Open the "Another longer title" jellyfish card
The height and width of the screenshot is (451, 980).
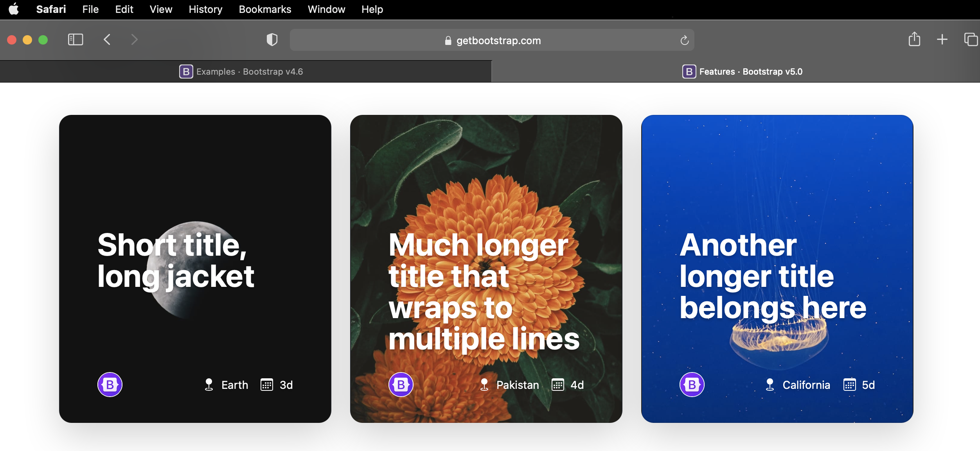click(777, 268)
